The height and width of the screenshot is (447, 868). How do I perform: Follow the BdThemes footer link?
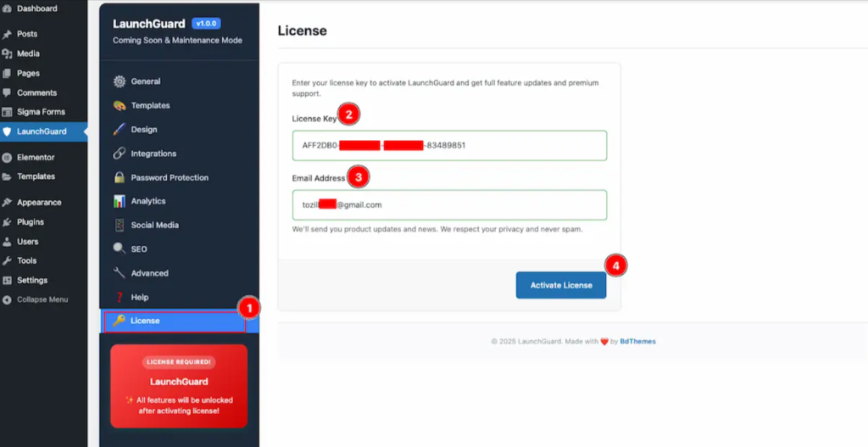pos(637,342)
